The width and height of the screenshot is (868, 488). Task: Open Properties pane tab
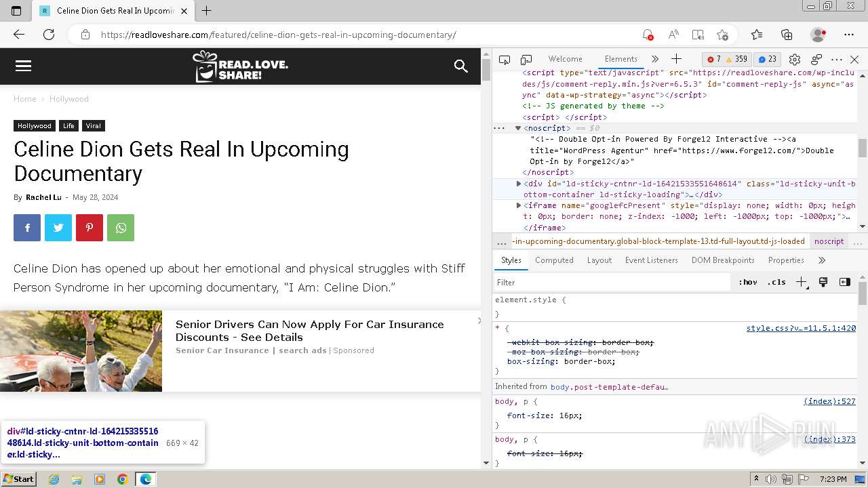786,260
